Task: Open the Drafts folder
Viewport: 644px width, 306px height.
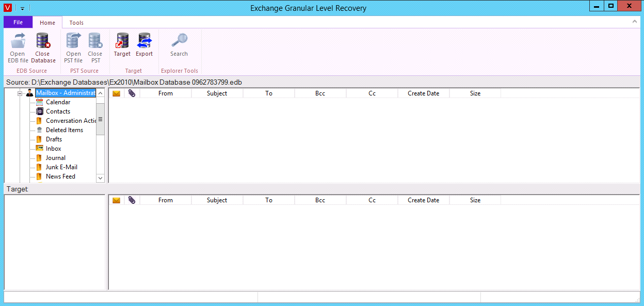Action: pos(54,139)
